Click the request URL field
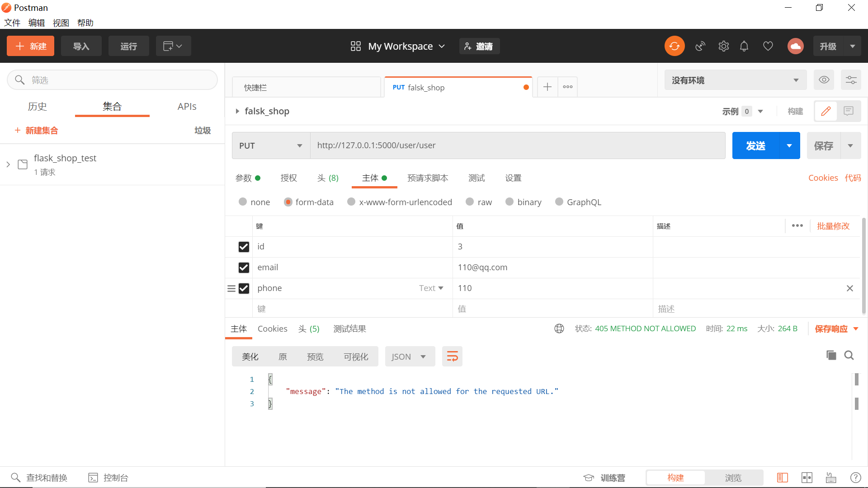Image resolution: width=868 pixels, height=488 pixels. pyautogui.click(x=518, y=145)
